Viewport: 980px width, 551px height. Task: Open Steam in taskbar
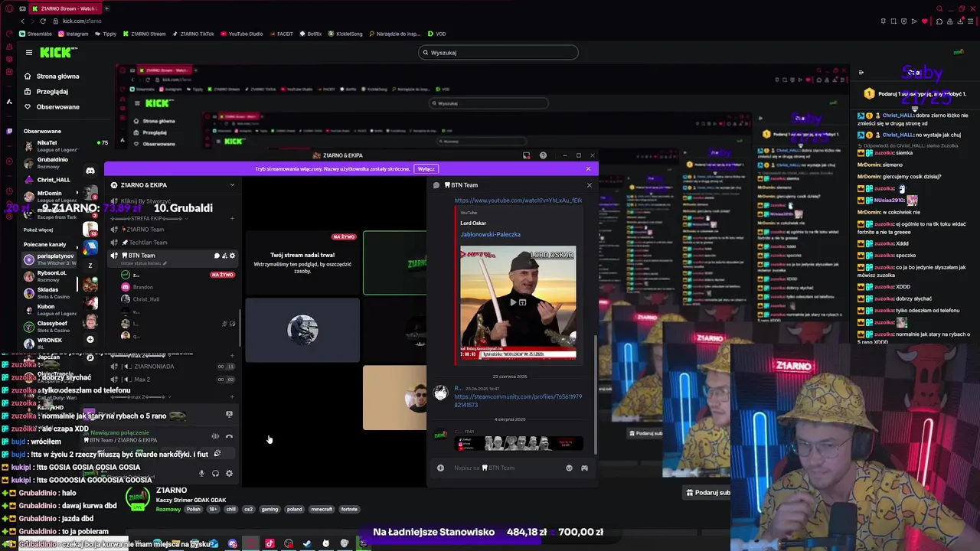tap(307, 543)
